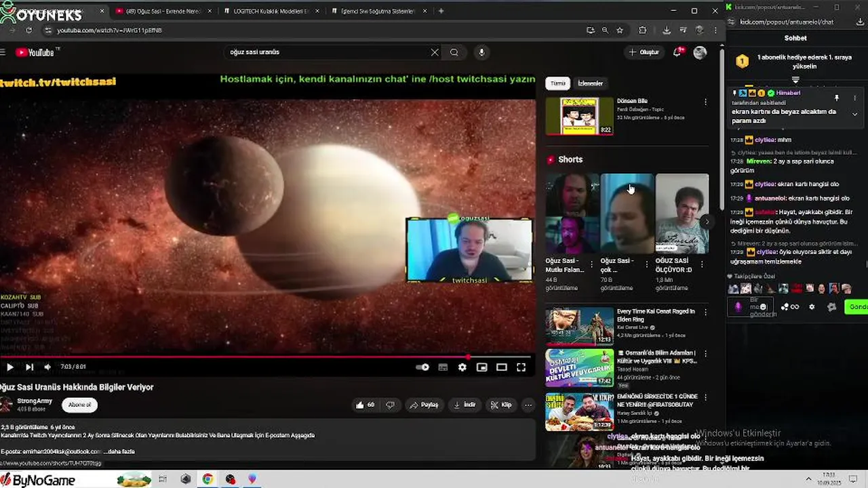The width and height of the screenshot is (868, 488).
Task: Clear the YouTube search box text
Action: pyautogui.click(x=435, y=52)
